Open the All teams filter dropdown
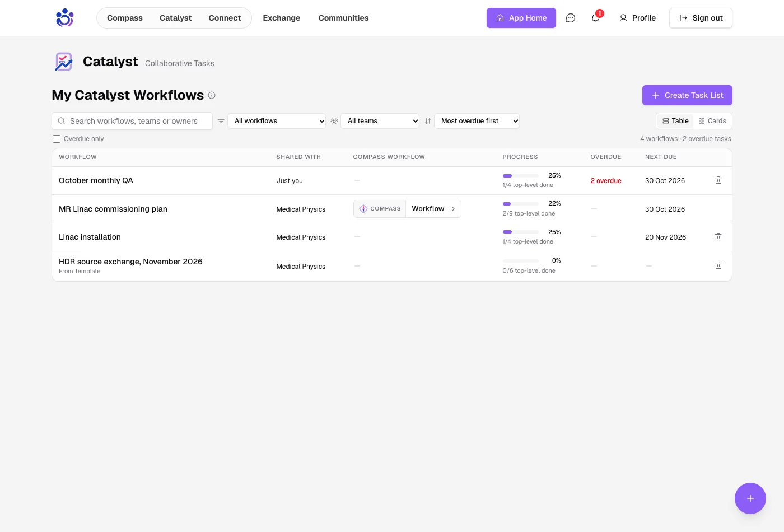 point(380,121)
